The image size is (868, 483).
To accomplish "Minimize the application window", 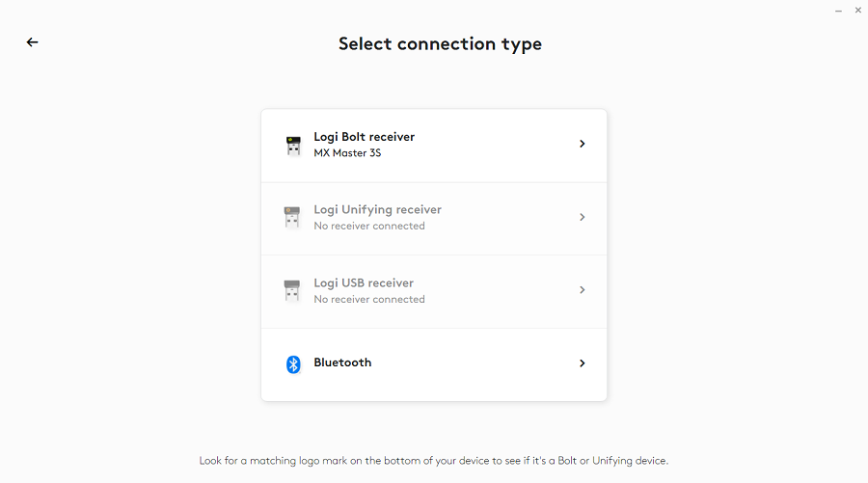I will [x=838, y=10].
